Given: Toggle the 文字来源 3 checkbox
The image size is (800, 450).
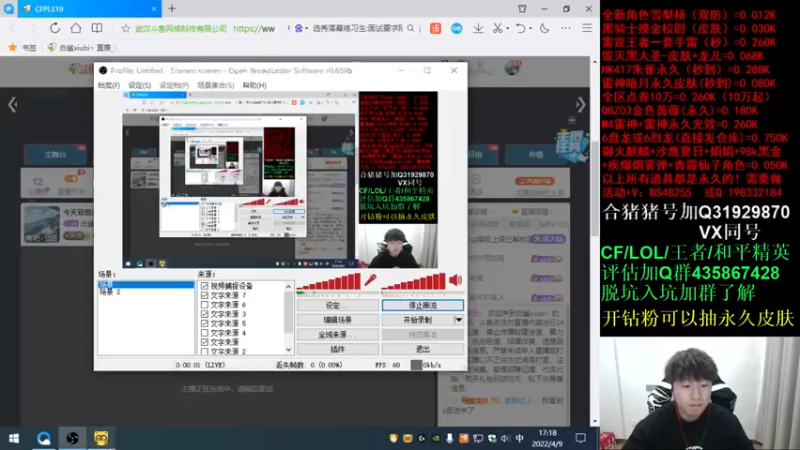Looking at the screenshot, I should click(x=205, y=314).
